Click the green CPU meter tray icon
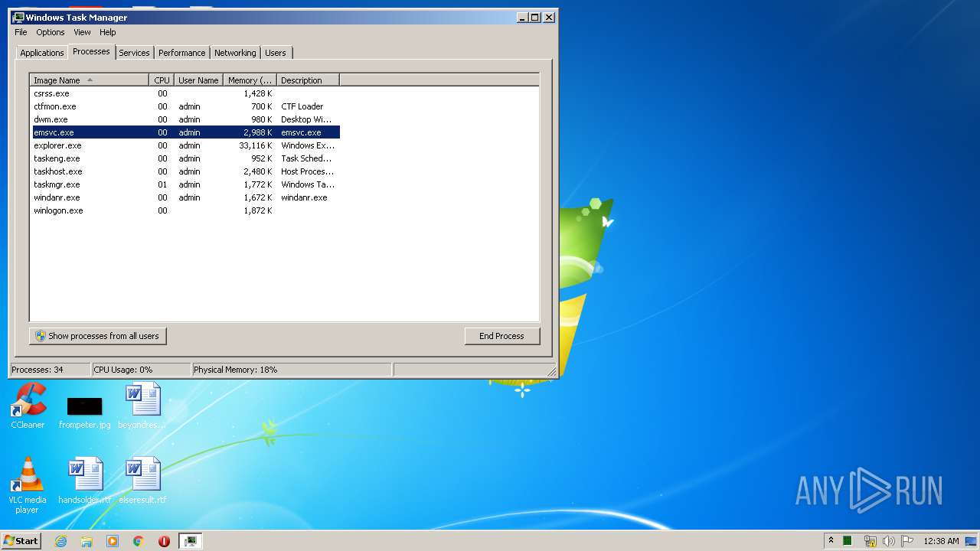The height and width of the screenshot is (551, 980). [x=848, y=541]
